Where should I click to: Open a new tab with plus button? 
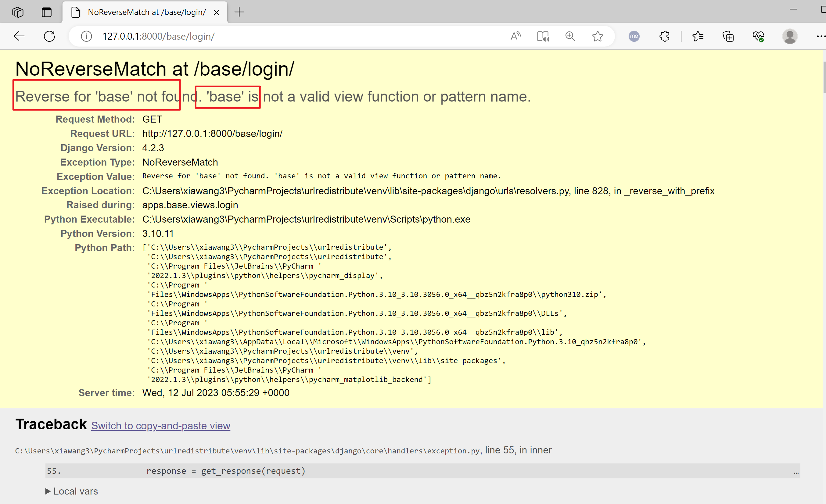239,13
